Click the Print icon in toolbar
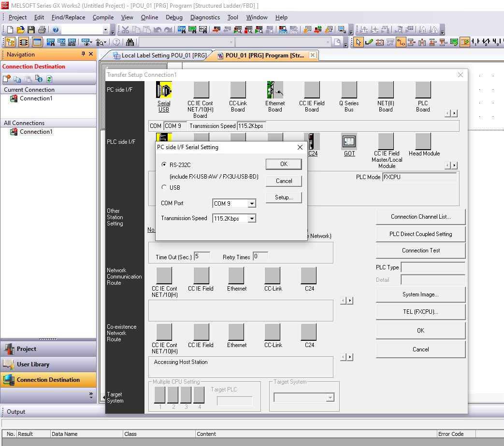The height and width of the screenshot is (446, 504). 42,30
